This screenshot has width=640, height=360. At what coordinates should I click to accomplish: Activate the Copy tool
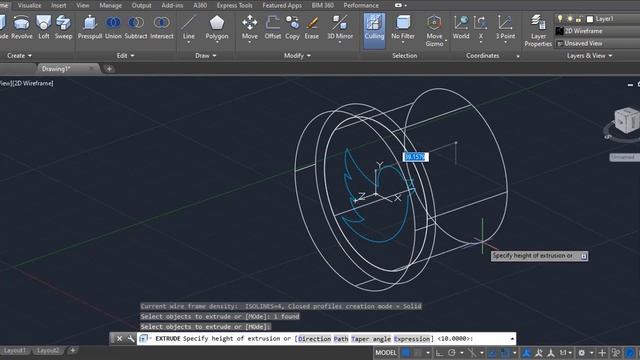point(292,27)
